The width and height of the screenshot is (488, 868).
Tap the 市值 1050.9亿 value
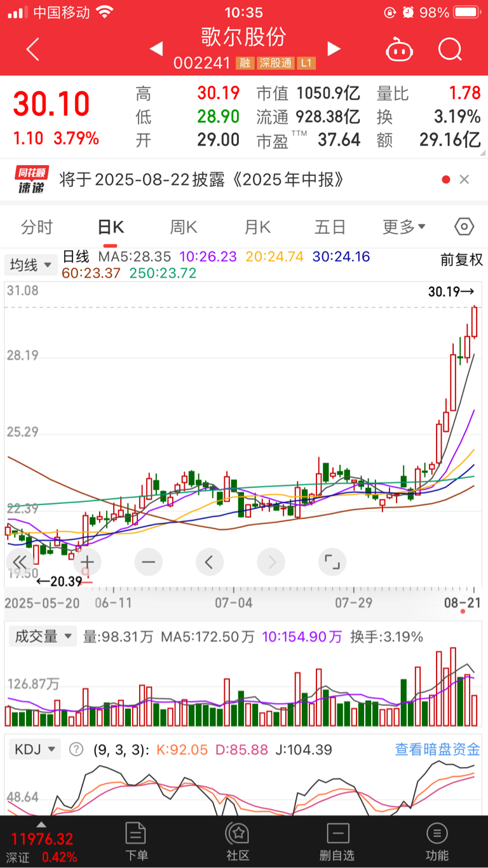coord(308,93)
